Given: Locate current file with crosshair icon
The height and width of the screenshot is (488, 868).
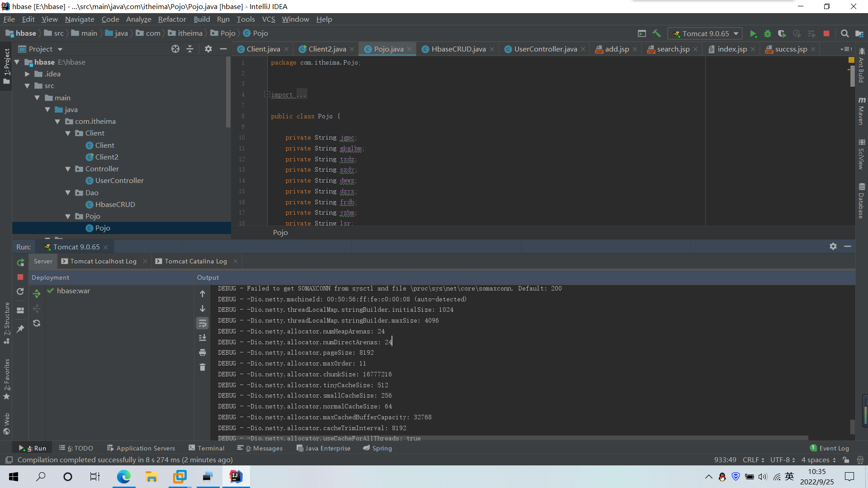Looking at the screenshot, I should 175,49.
